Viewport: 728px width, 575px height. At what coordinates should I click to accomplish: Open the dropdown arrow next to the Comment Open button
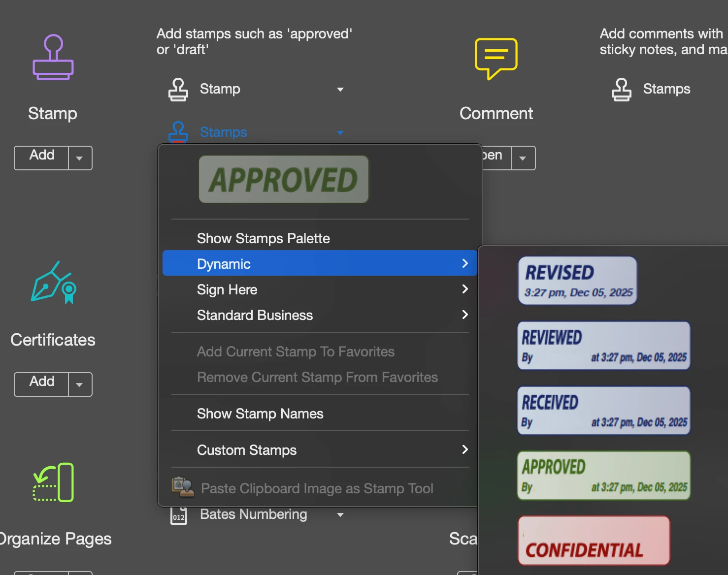click(x=523, y=158)
